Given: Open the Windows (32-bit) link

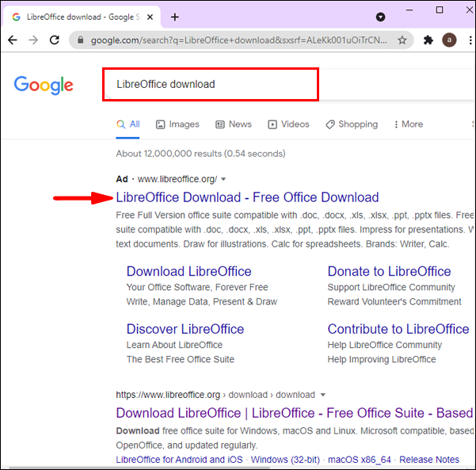Looking at the screenshot, I should (285, 460).
